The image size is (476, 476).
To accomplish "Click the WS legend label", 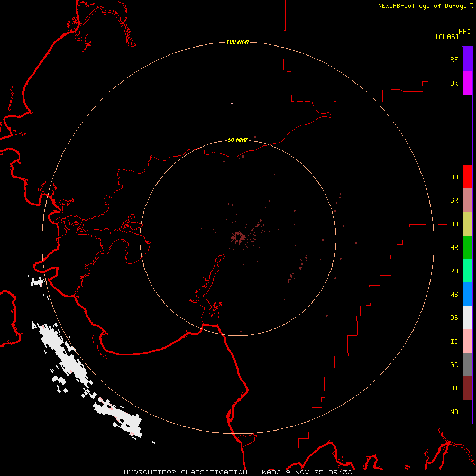I will 454,295.
